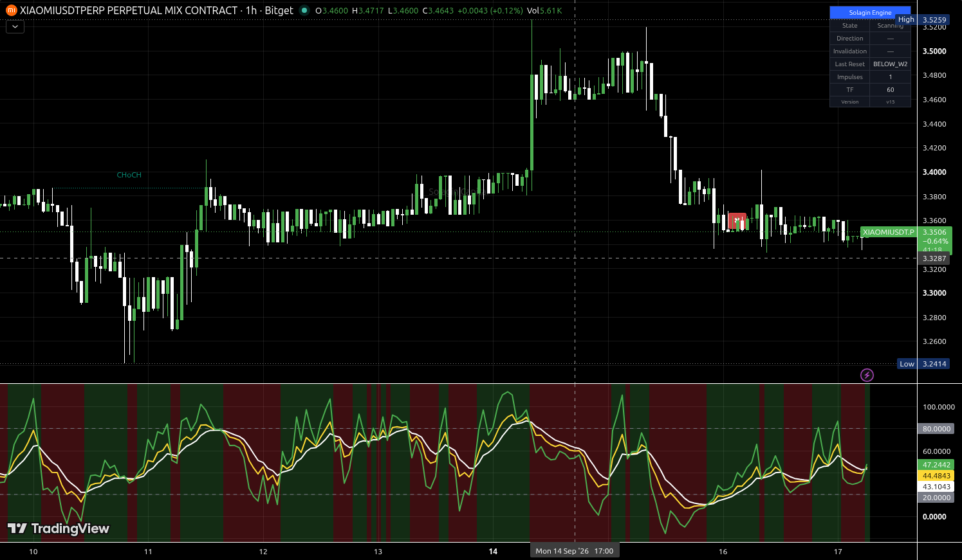Click the white oscillator value 43.1043
Viewport: 962px width, 560px height.
coord(936,487)
